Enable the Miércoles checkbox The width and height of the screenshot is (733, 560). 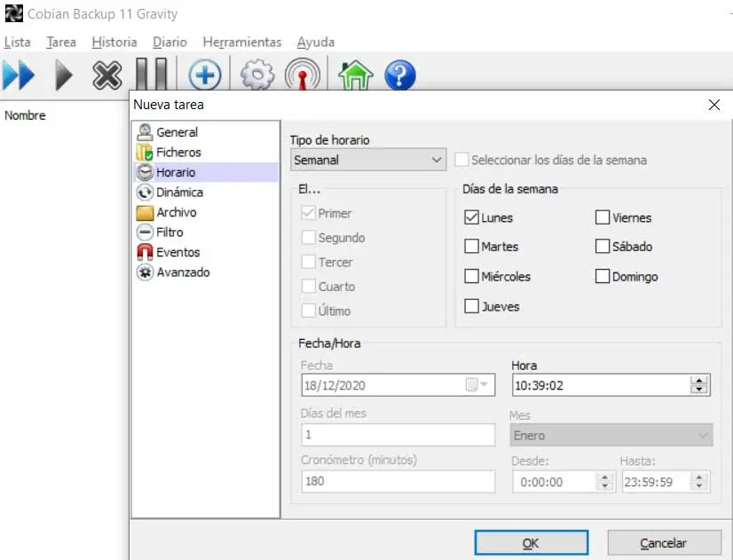click(x=471, y=276)
